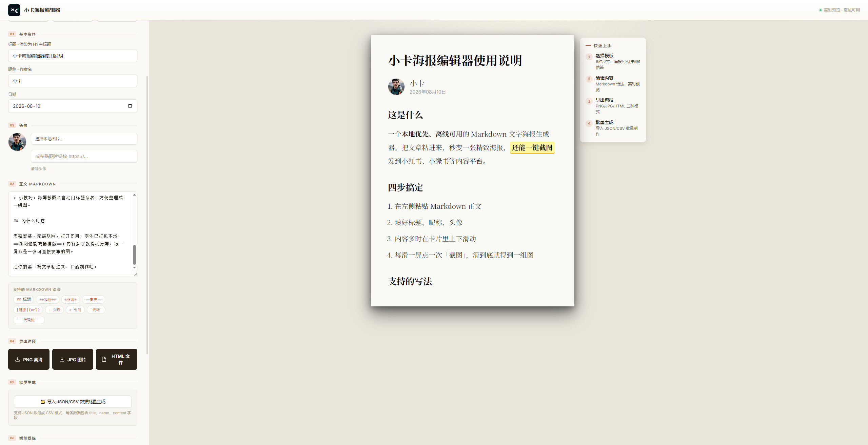Click the HTML 文件 document icon
868x445 pixels.
click(x=104, y=359)
